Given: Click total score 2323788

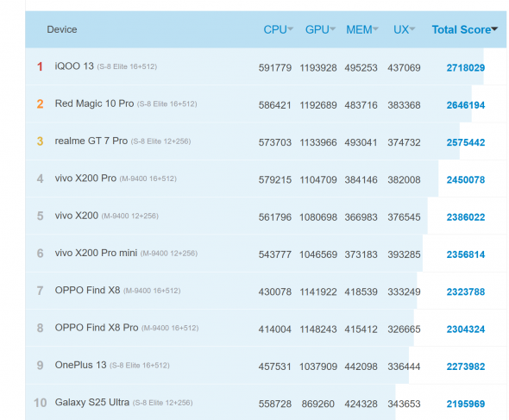Looking at the screenshot, I should (466, 291).
